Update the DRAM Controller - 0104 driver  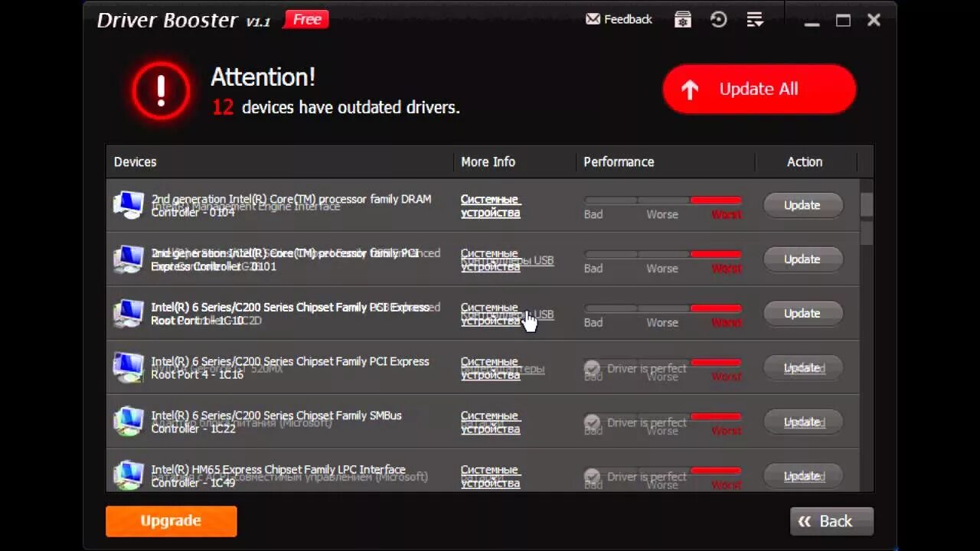pyautogui.click(x=802, y=205)
